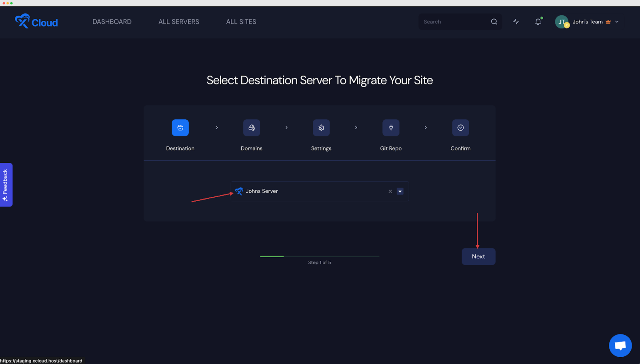
Task: Select the Confirm step checkmark icon
Action: (x=460, y=128)
